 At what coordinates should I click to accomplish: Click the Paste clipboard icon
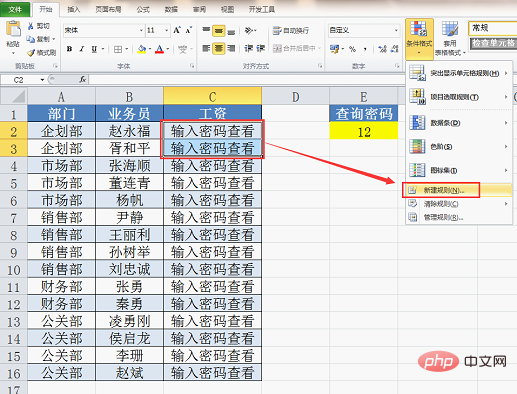point(13,30)
